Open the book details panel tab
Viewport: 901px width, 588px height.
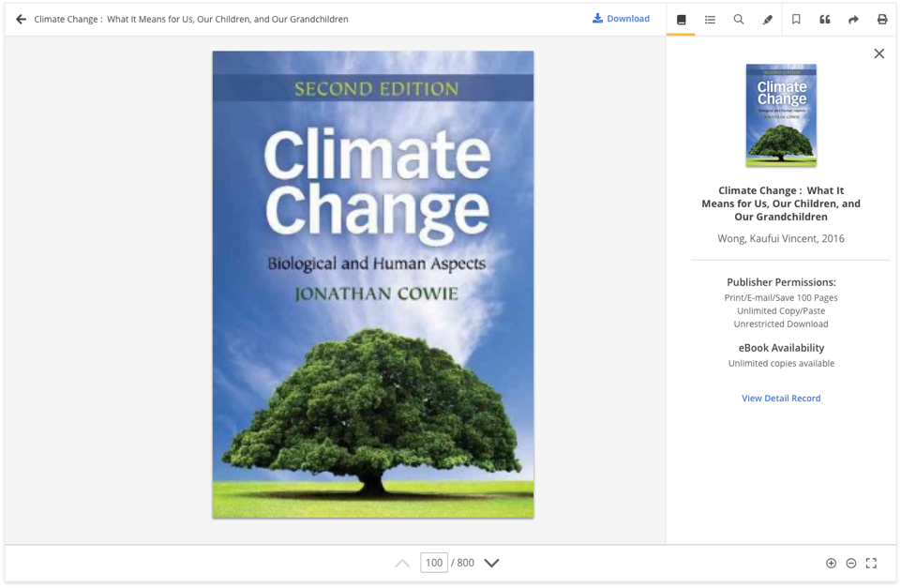click(x=682, y=20)
